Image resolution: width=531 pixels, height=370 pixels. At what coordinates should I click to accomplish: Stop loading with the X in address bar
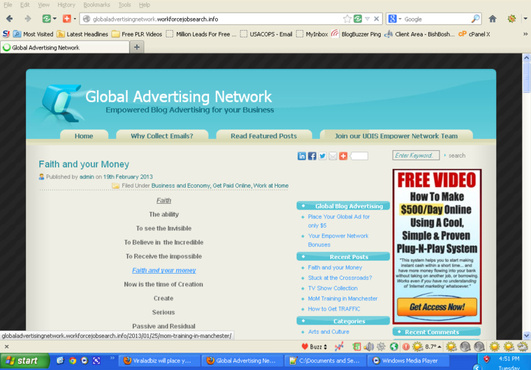pyautogui.click(x=376, y=19)
